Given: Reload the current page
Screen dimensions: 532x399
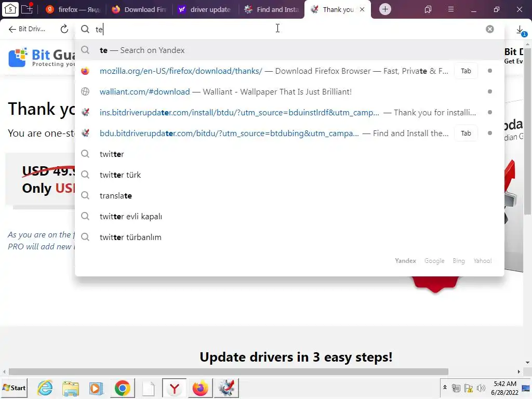Looking at the screenshot, I should click(64, 29).
